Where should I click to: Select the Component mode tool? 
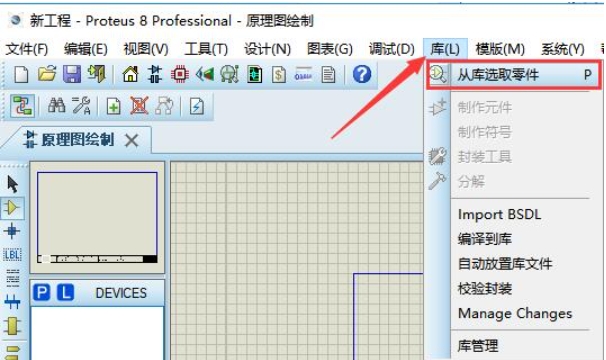pyautogui.click(x=12, y=208)
